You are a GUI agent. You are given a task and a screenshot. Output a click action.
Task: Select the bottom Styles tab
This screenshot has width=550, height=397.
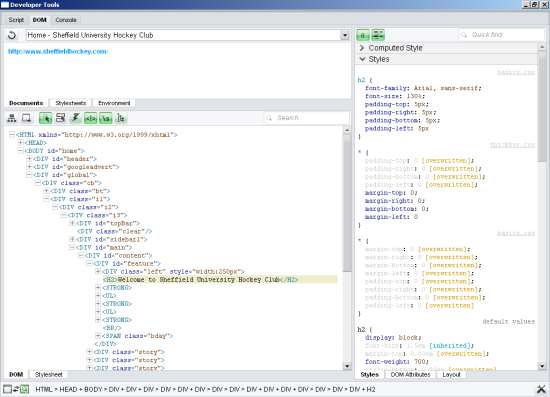(370, 375)
